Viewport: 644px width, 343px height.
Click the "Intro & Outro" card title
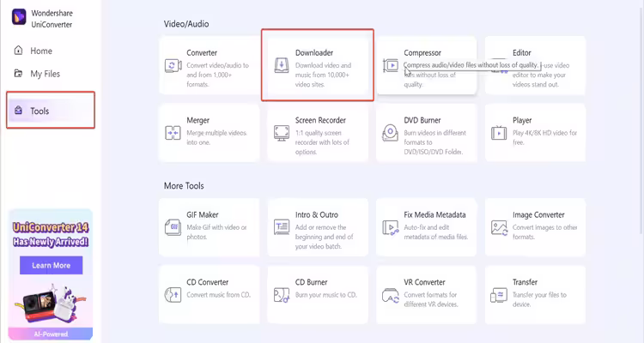click(x=317, y=214)
